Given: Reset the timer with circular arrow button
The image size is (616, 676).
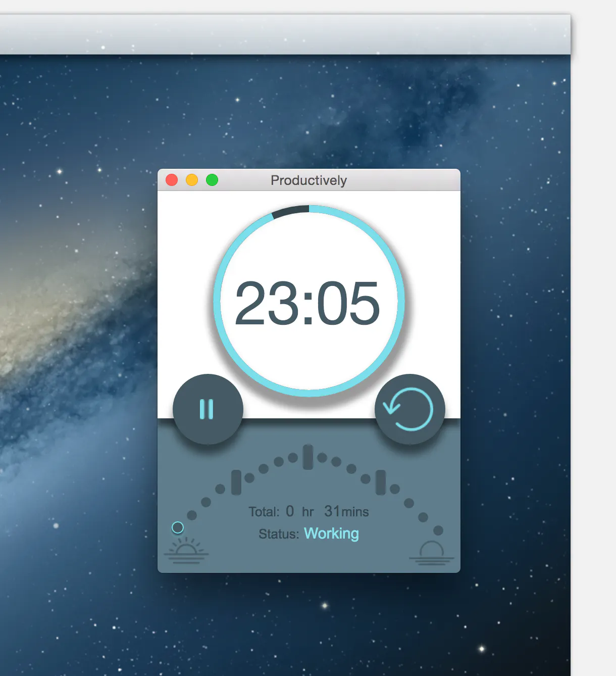Looking at the screenshot, I should [409, 409].
